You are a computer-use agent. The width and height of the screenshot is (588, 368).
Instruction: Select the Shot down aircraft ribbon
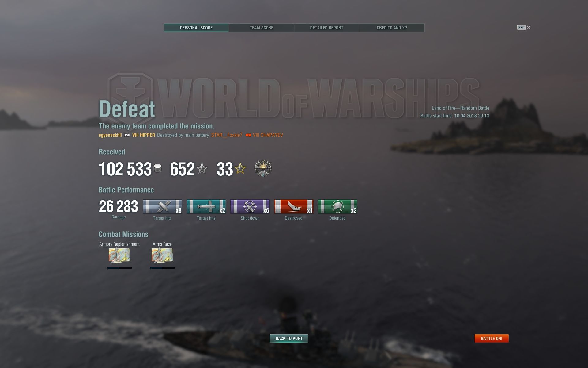pyautogui.click(x=250, y=206)
